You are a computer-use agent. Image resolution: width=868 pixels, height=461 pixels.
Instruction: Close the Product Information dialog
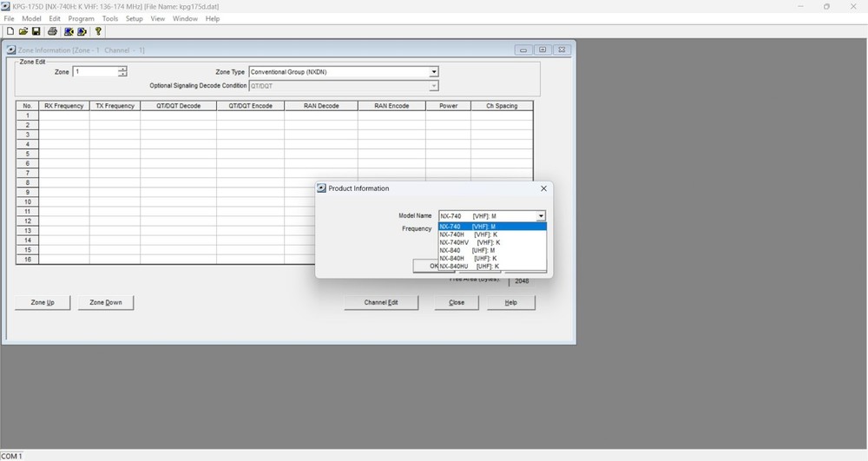pyautogui.click(x=544, y=188)
